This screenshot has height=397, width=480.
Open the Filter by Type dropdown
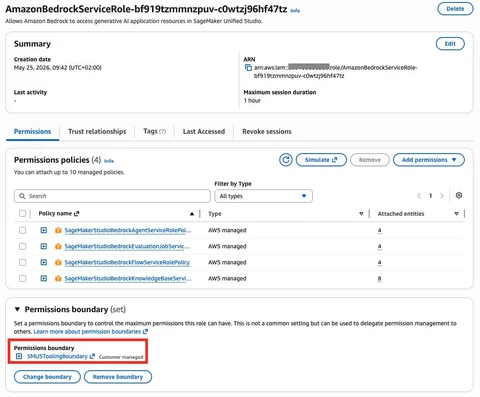(263, 196)
